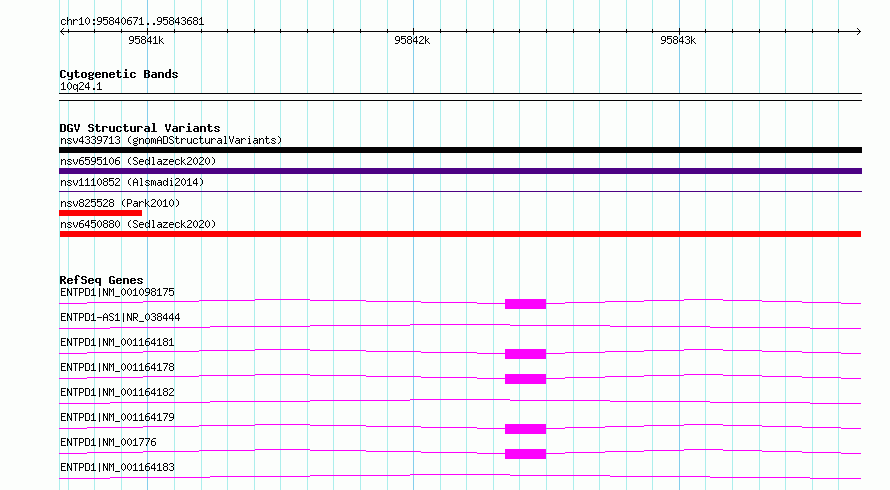Select the magenta exon of NM_001164179
Image resolution: width=890 pixels, height=490 pixels.
[526, 429]
